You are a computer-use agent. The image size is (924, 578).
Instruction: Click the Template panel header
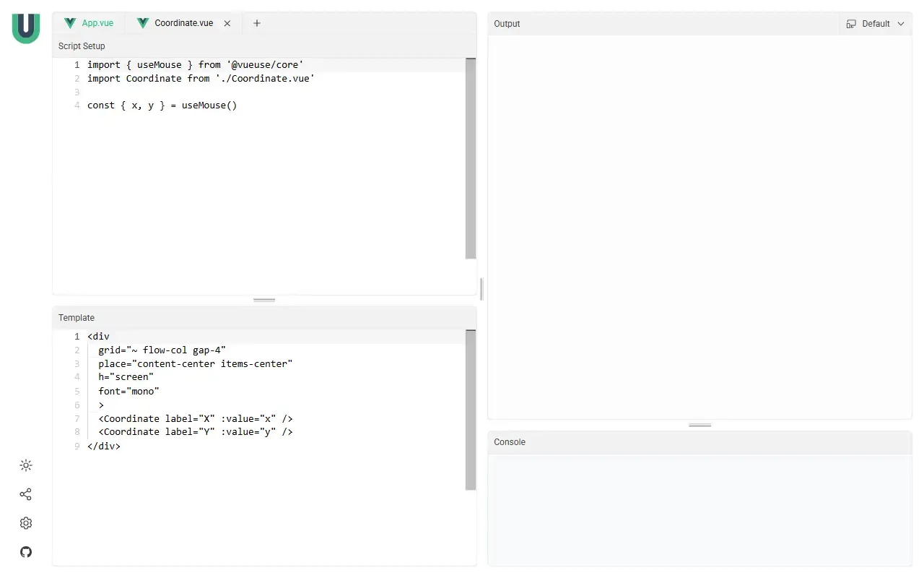264,318
